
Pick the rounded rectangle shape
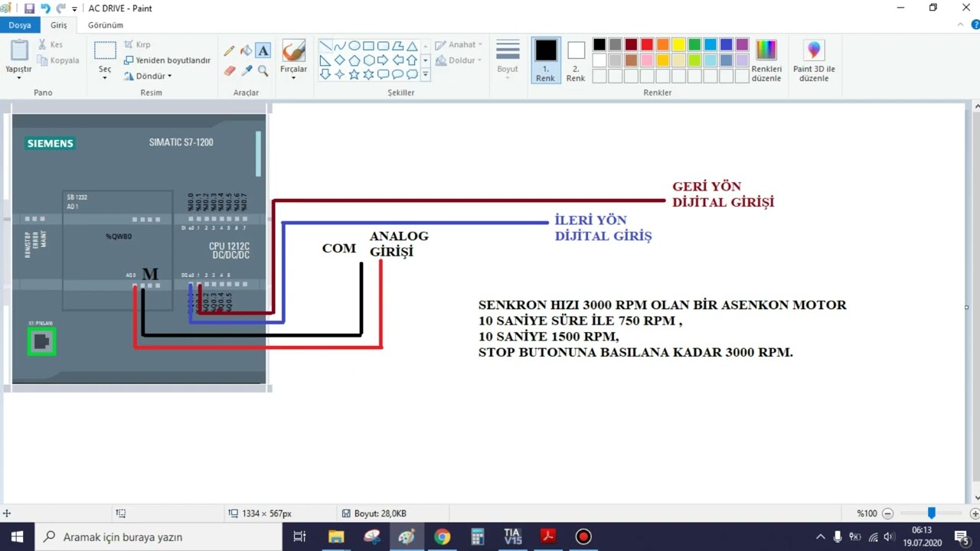[x=383, y=46]
